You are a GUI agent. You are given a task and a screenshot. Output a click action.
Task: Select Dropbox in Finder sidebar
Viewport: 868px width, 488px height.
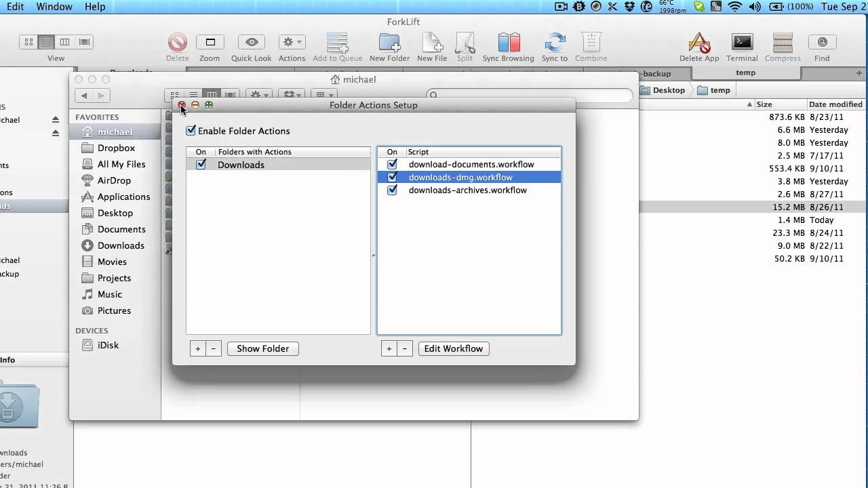click(x=116, y=148)
